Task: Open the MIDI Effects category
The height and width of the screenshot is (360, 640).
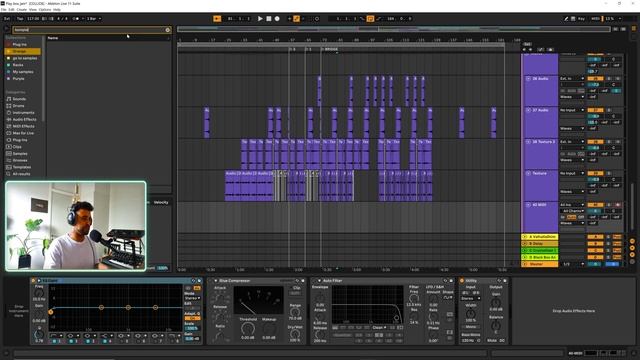Action: coord(23,126)
